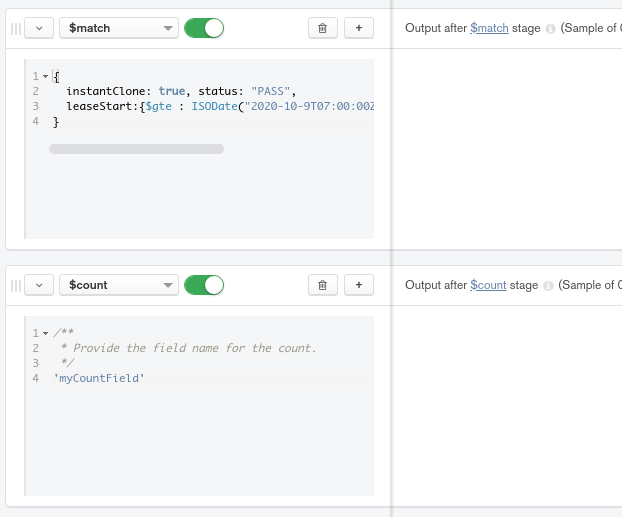Viewport: 622px width, 517px height.
Task: Collapse the $count stage with chevron button
Action: click(x=39, y=285)
